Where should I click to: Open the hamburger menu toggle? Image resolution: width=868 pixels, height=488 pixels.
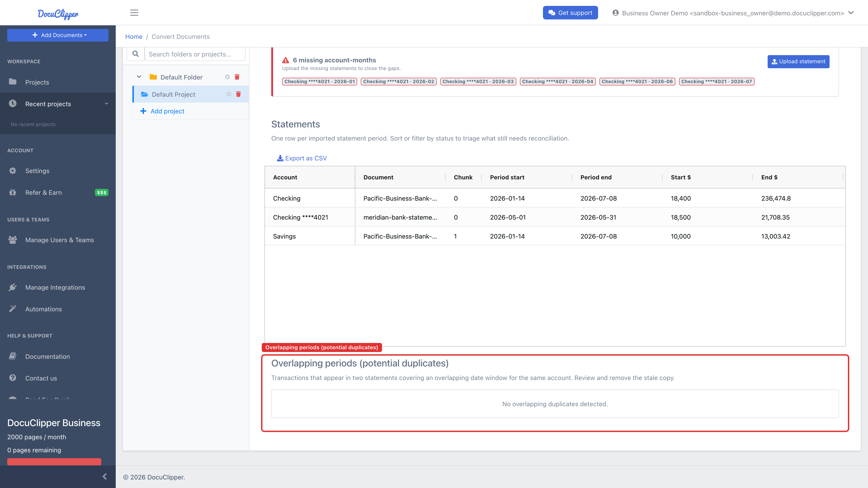click(x=134, y=13)
